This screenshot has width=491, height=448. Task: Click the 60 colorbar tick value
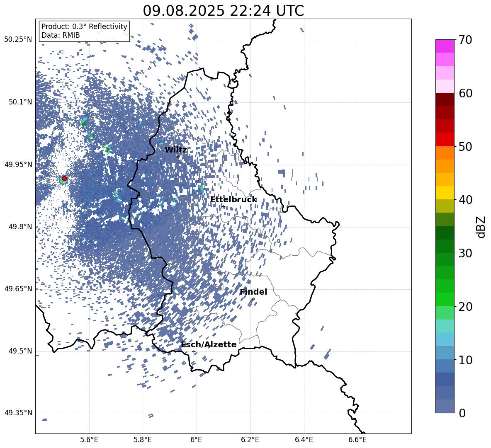[465, 93]
